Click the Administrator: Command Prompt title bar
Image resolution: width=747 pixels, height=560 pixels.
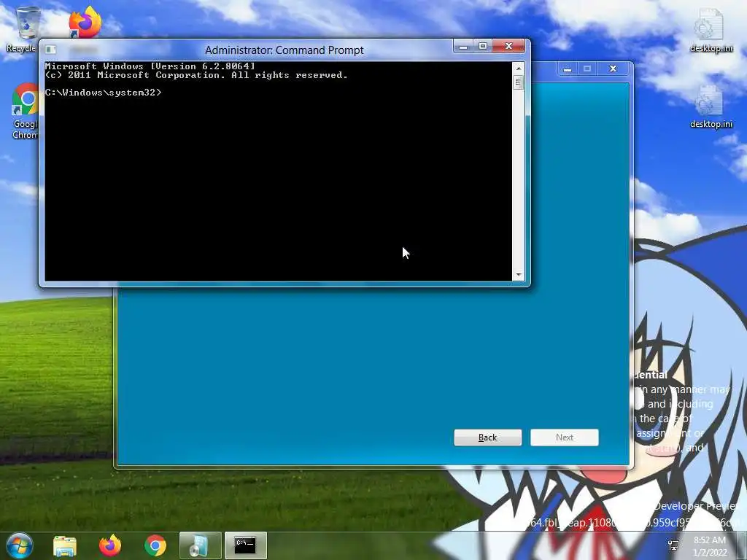tap(284, 50)
